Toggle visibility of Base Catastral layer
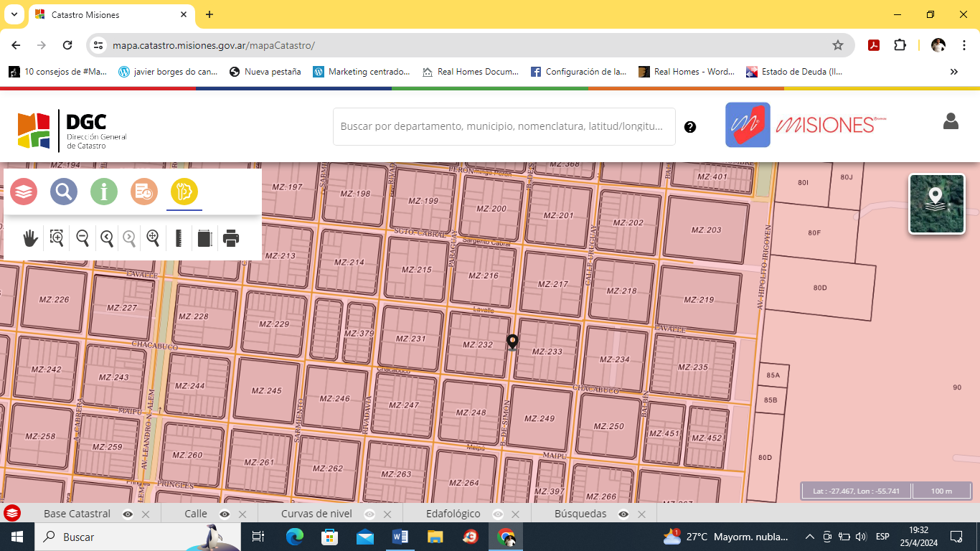The width and height of the screenshot is (980, 551). (x=128, y=514)
